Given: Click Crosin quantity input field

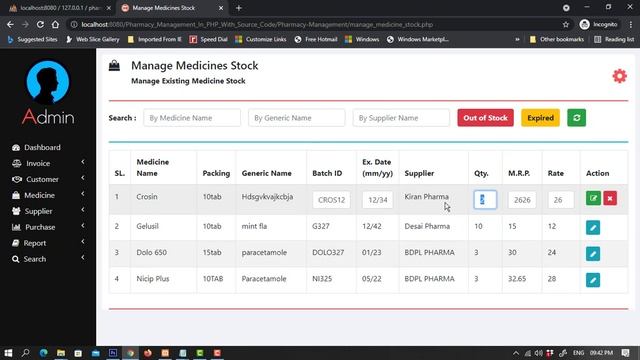Looking at the screenshot, I should [485, 200].
